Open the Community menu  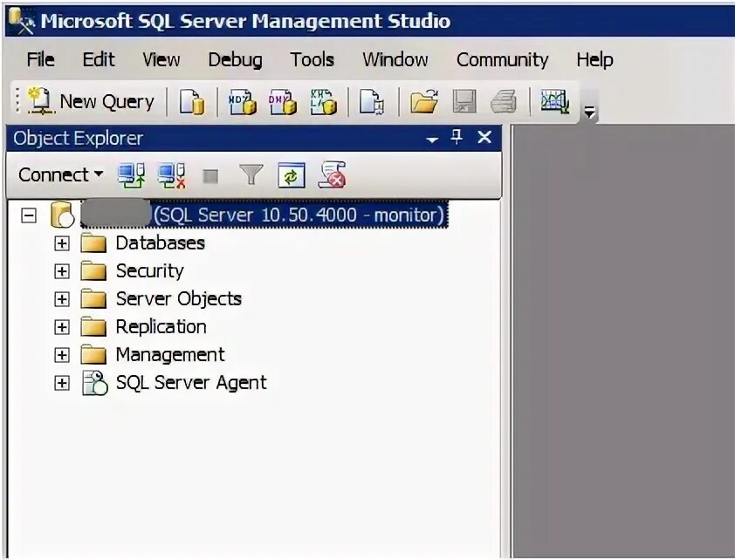[x=503, y=60]
